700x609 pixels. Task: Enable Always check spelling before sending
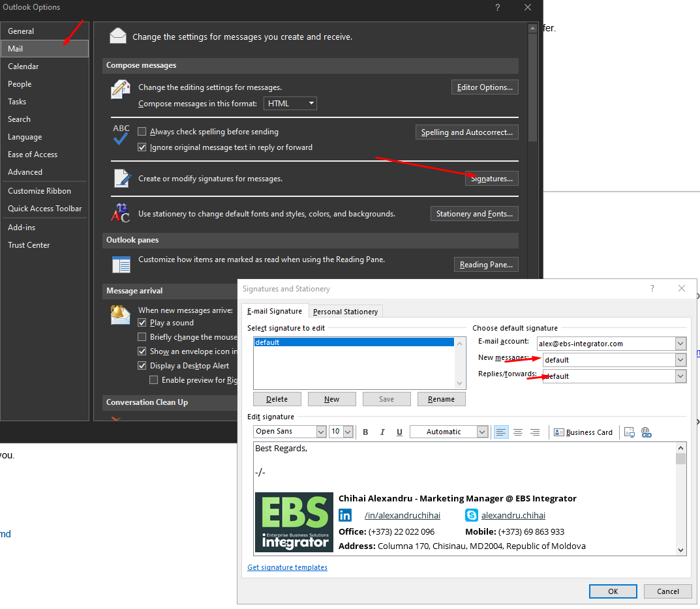pyautogui.click(x=142, y=132)
